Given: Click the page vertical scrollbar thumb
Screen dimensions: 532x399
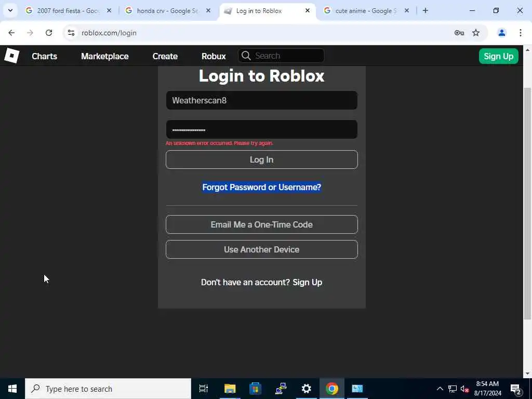Looking at the screenshot, I should 527,204.
